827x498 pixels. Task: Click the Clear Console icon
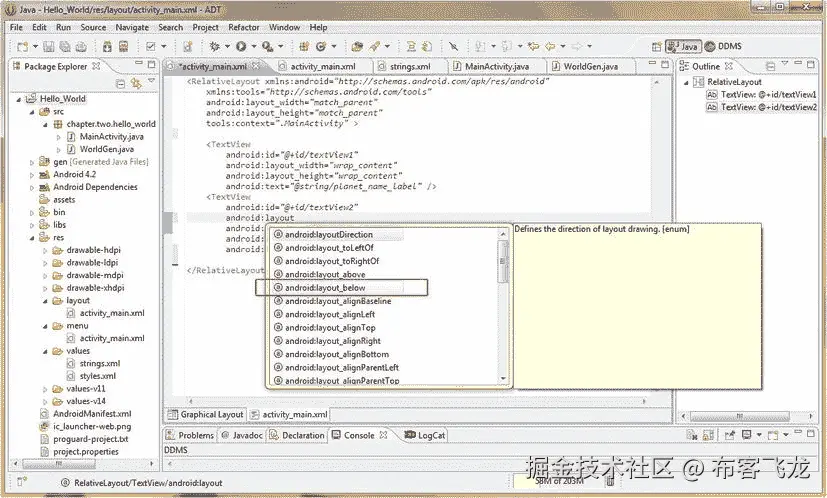(x=693, y=435)
